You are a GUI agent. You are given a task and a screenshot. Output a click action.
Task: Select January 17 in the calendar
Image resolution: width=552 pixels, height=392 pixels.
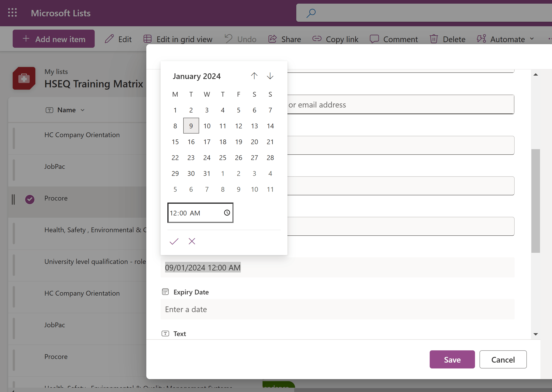click(x=207, y=142)
